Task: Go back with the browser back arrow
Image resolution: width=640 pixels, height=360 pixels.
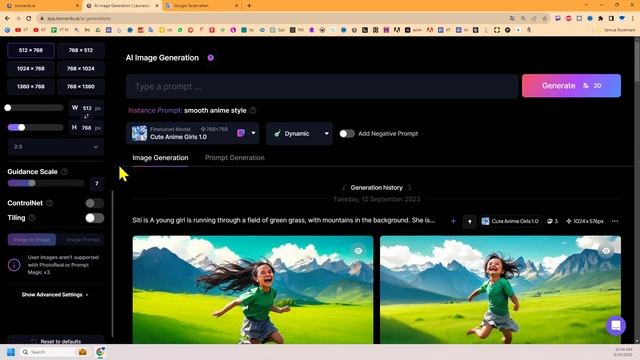Action: [x=7, y=18]
